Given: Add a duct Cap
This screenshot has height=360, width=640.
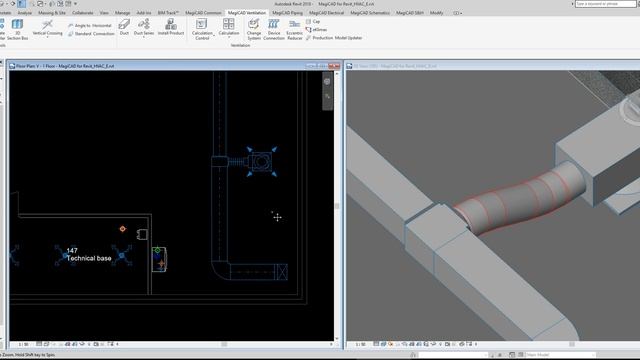Looking at the screenshot, I should point(313,21).
